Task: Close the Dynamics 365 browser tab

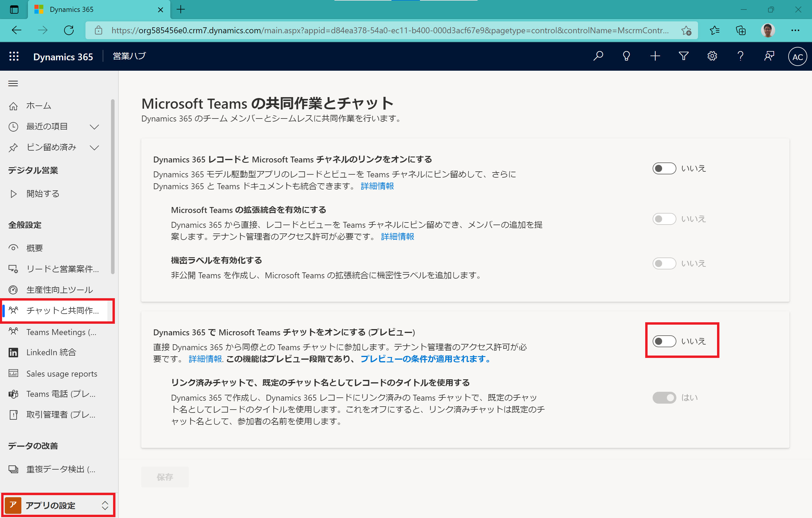Action: coord(161,10)
